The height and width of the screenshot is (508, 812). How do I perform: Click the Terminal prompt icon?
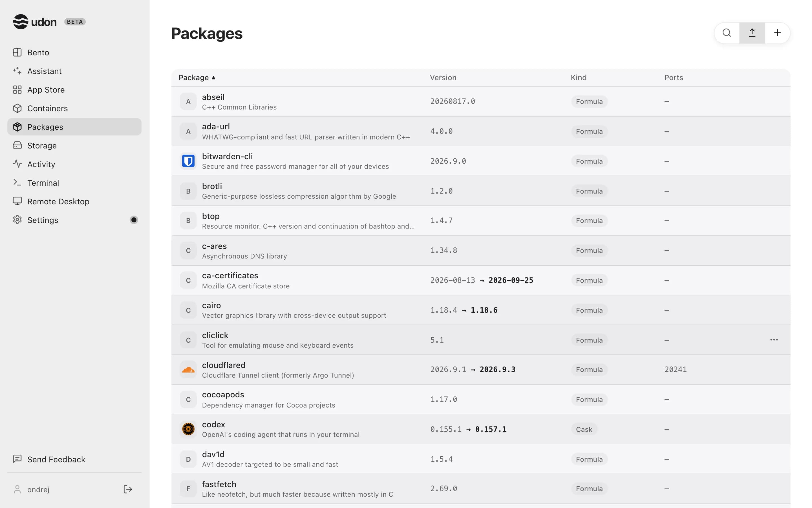tap(17, 182)
